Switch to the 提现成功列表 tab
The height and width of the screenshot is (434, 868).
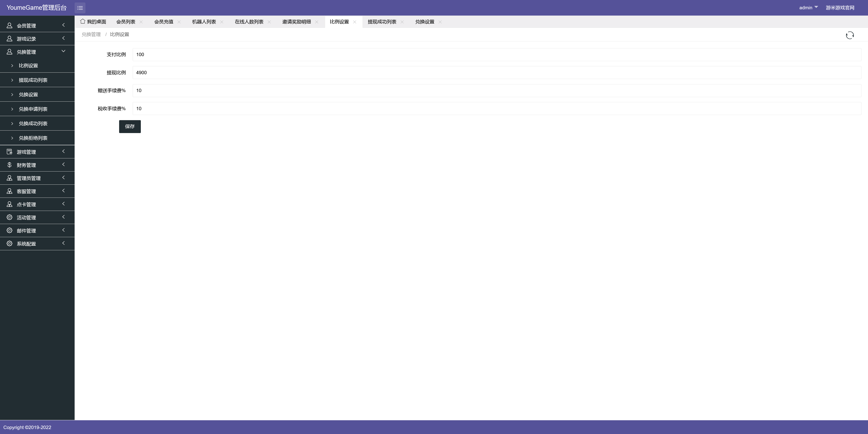382,22
